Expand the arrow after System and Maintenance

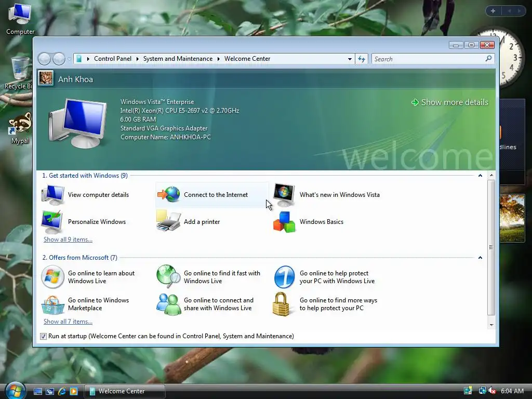219,59
